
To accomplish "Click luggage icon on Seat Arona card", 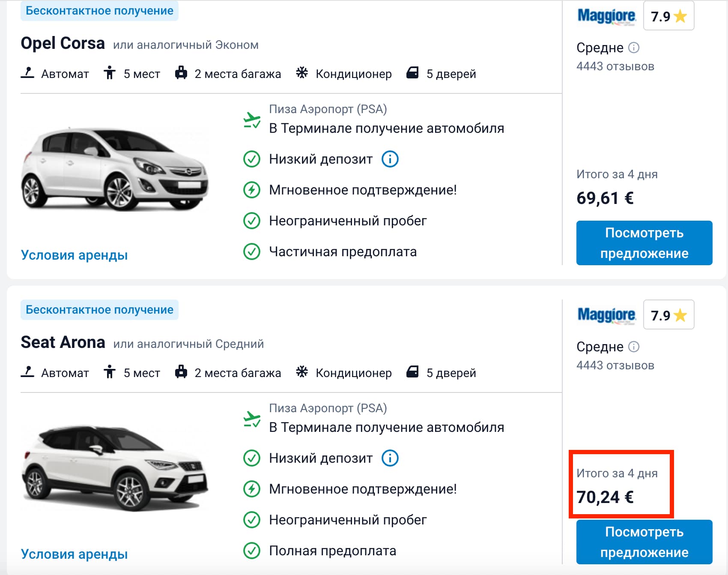I will [x=181, y=372].
